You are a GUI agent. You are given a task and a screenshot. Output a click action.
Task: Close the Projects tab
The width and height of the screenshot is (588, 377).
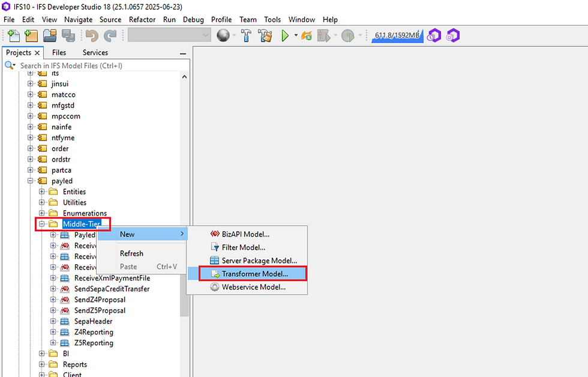point(37,53)
